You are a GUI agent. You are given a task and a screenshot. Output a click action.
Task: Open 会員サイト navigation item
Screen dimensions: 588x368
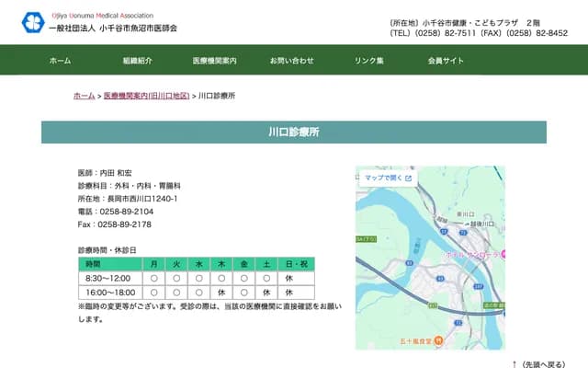[x=446, y=60]
